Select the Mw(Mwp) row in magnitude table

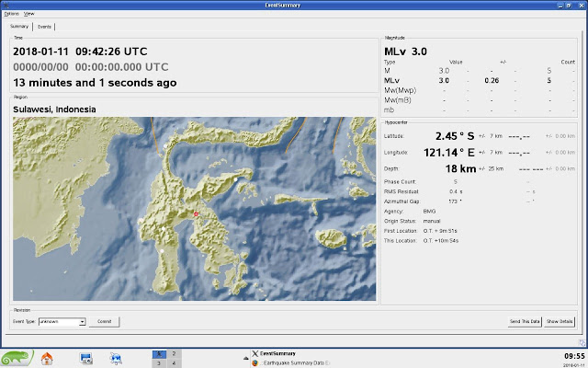[x=480, y=90]
